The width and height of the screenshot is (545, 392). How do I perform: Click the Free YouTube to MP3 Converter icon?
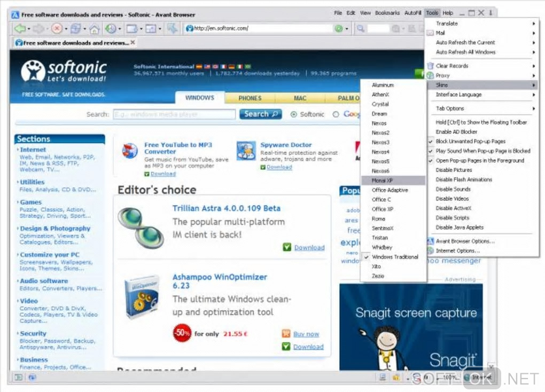coord(130,151)
